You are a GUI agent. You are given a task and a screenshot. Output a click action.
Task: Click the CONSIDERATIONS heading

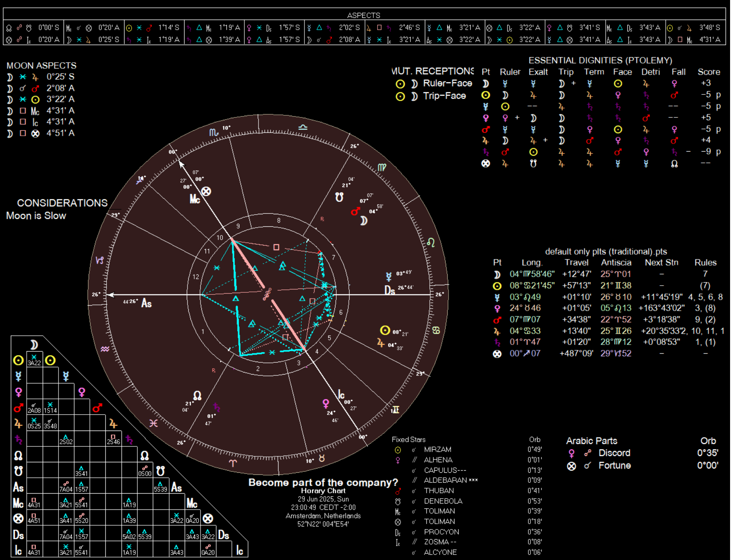coord(62,203)
